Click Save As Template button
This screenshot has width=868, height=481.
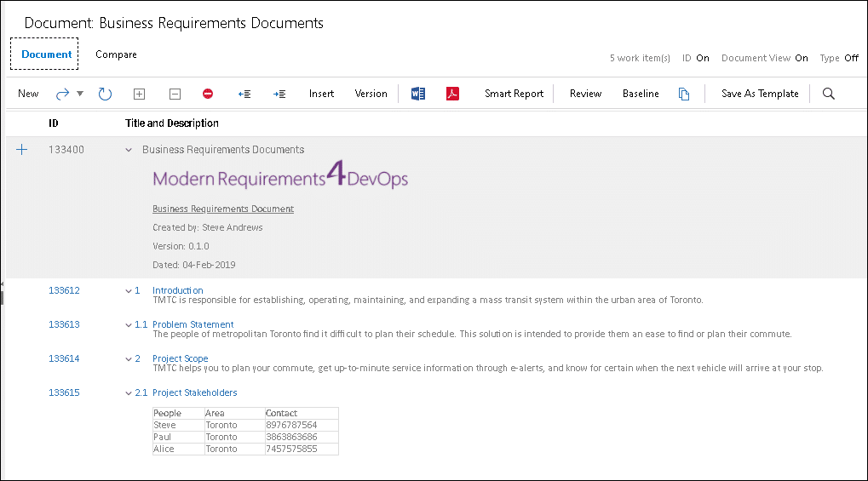coord(760,94)
